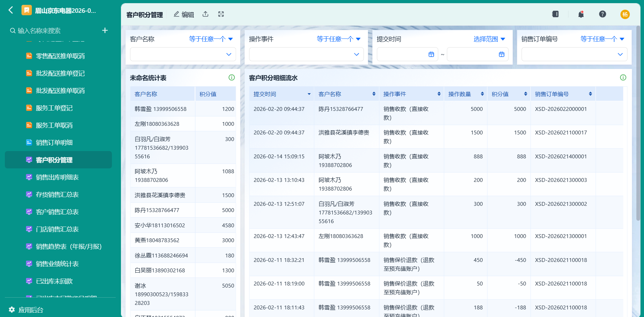Click icon of 零售配送推单取消
This screenshot has width=644, height=317.
[x=29, y=56]
